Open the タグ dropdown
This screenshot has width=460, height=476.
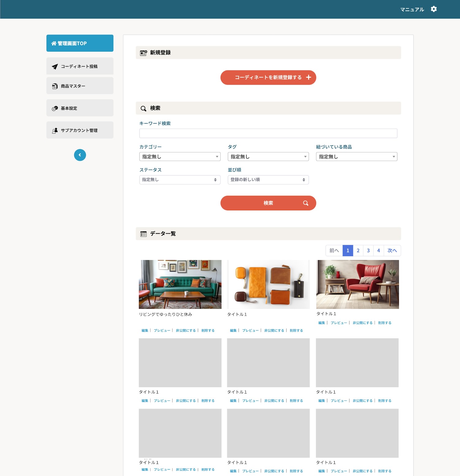coord(268,157)
